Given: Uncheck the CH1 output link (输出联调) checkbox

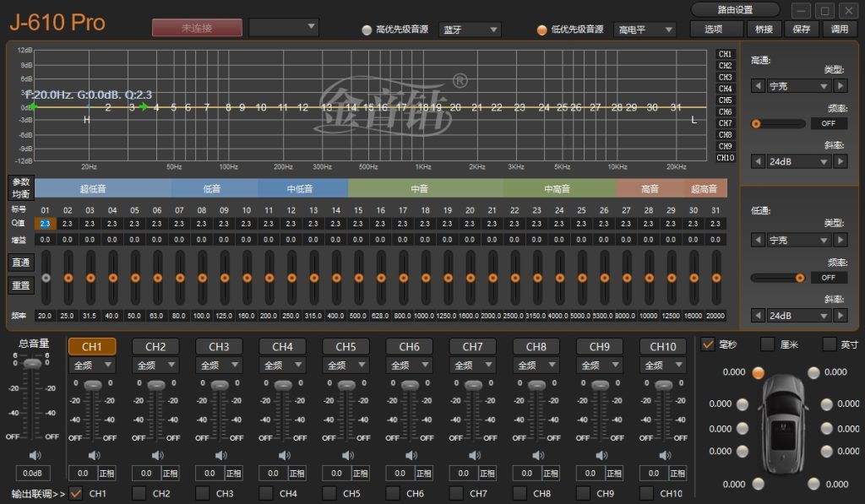Looking at the screenshot, I should pos(76,493).
